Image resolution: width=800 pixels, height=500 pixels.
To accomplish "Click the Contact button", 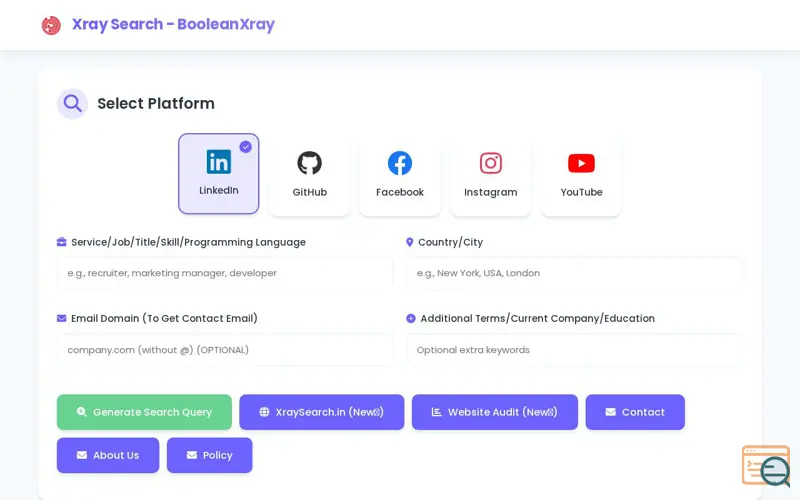I will click(x=635, y=412).
